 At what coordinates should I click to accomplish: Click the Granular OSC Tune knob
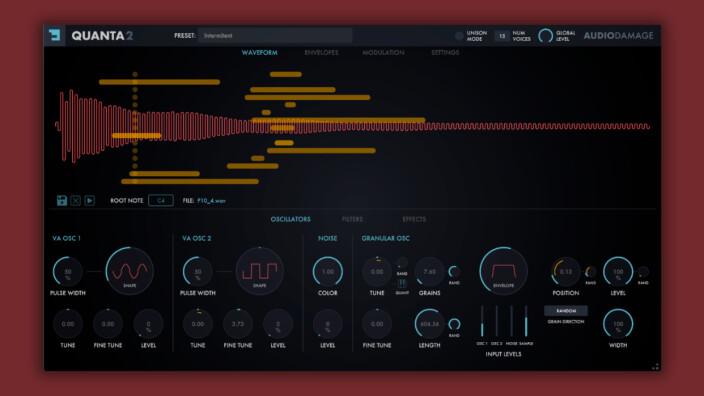(x=377, y=272)
